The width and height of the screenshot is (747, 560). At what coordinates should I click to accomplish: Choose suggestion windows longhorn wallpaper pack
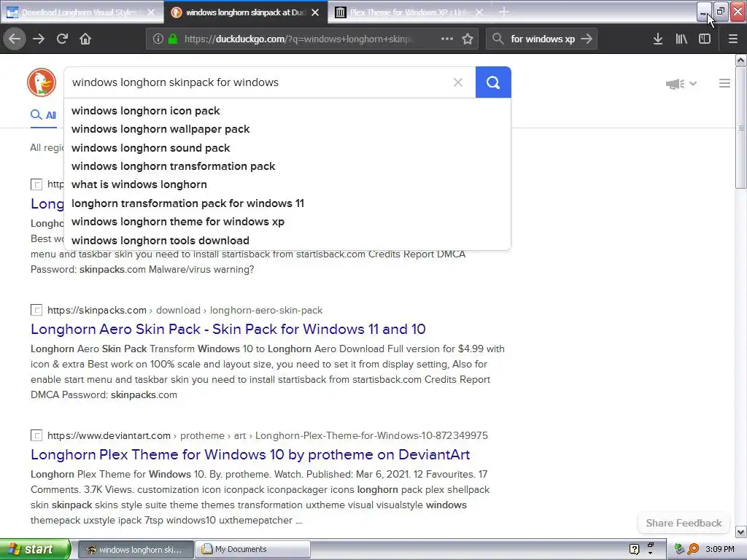tap(160, 129)
